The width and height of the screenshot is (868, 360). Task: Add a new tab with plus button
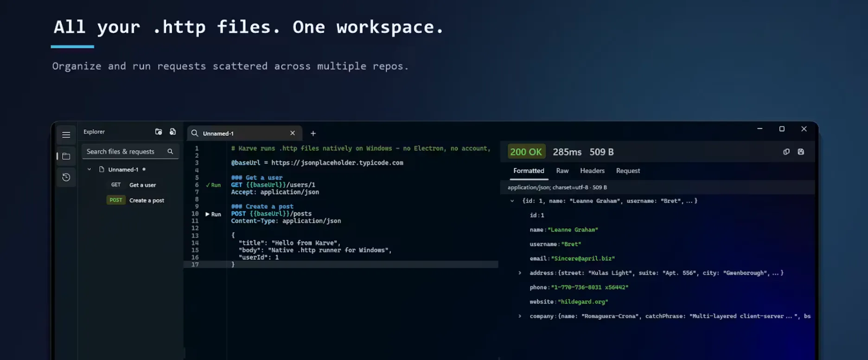pyautogui.click(x=313, y=134)
